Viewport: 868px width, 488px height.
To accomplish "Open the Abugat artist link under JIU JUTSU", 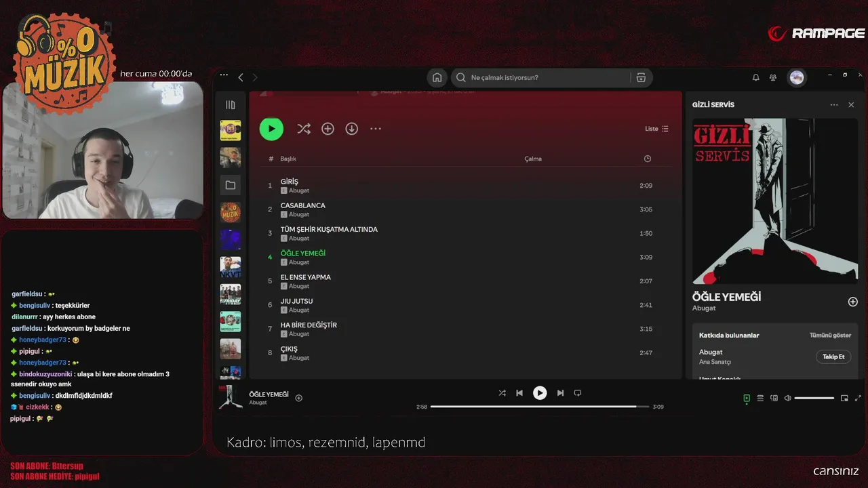I will point(299,310).
